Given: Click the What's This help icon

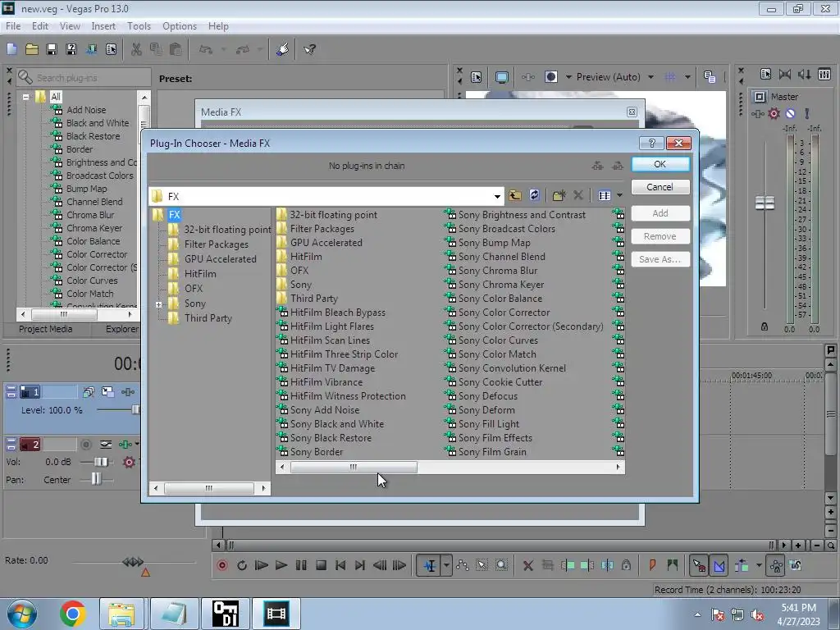Looking at the screenshot, I should pos(309,50).
